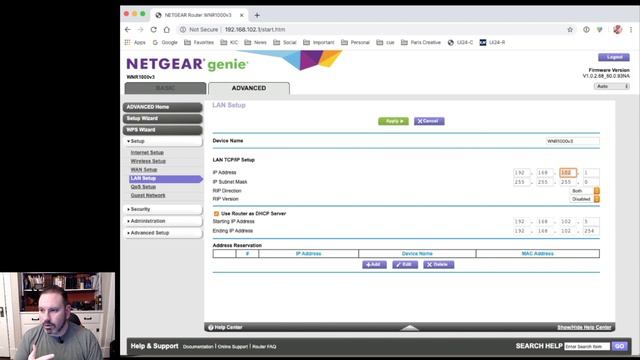This screenshot has width=640, height=360.
Task: Open the Router FAQ link
Action: pos(264,347)
